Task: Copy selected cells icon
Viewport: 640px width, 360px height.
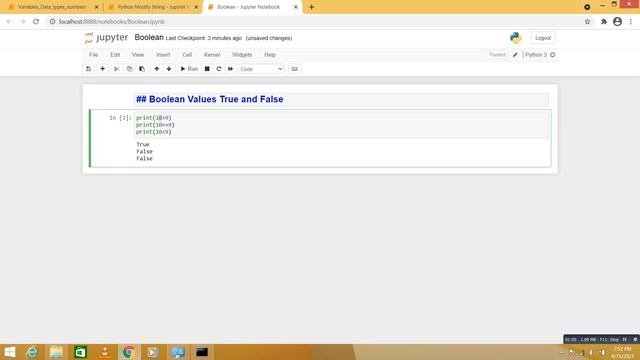Action: [129, 69]
